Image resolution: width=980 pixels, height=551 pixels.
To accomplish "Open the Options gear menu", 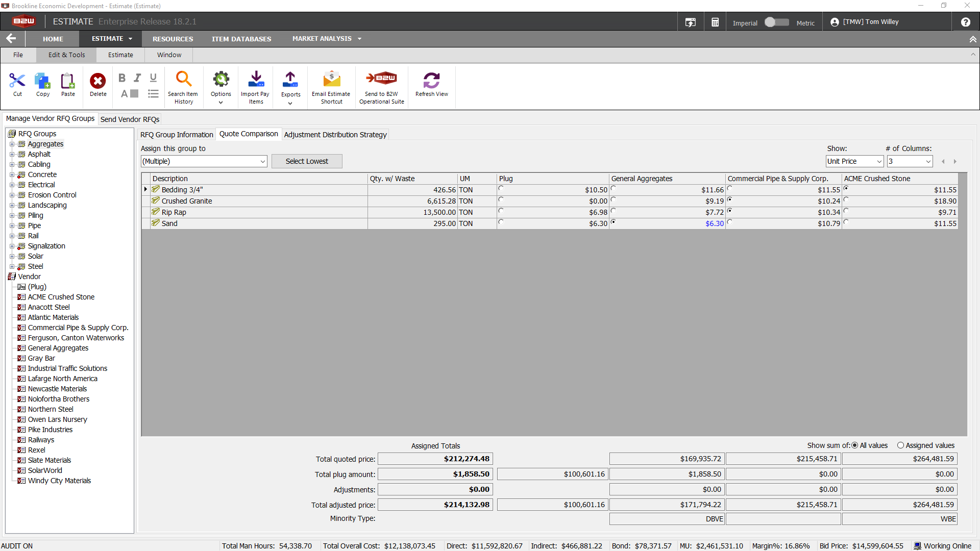I will (221, 87).
